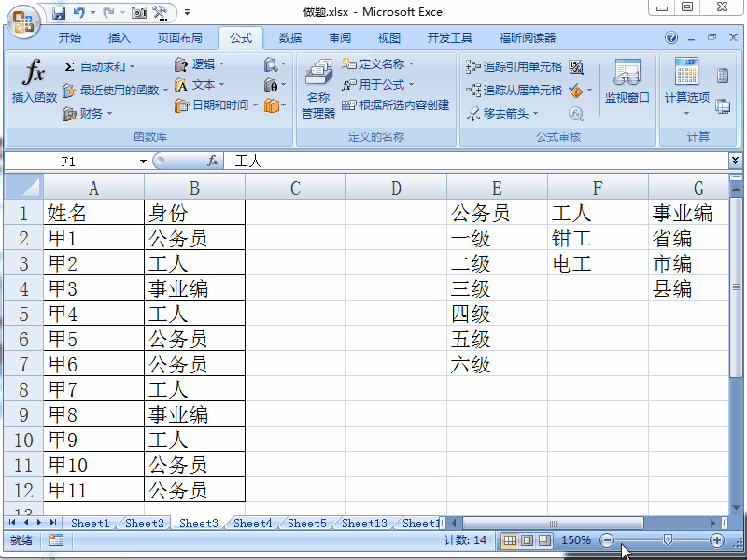
Task: Toggle Show Formulas icon
Action: click(575, 66)
